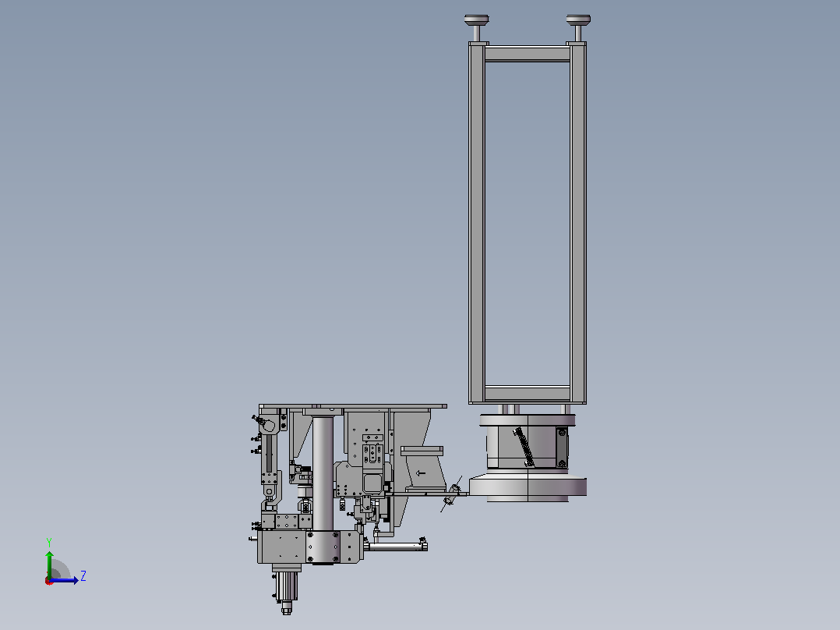
Task: Select the right round knob atop the tall frame
Action: [578, 20]
